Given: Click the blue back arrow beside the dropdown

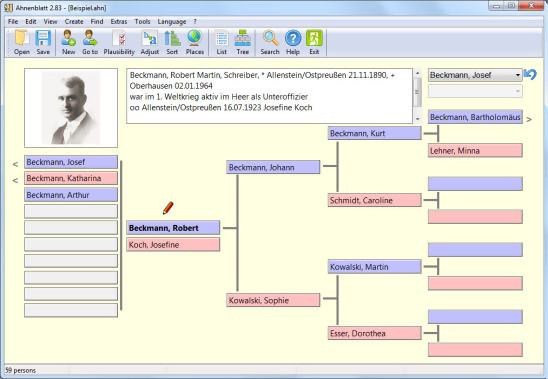Looking at the screenshot, I should (x=531, y=74).
